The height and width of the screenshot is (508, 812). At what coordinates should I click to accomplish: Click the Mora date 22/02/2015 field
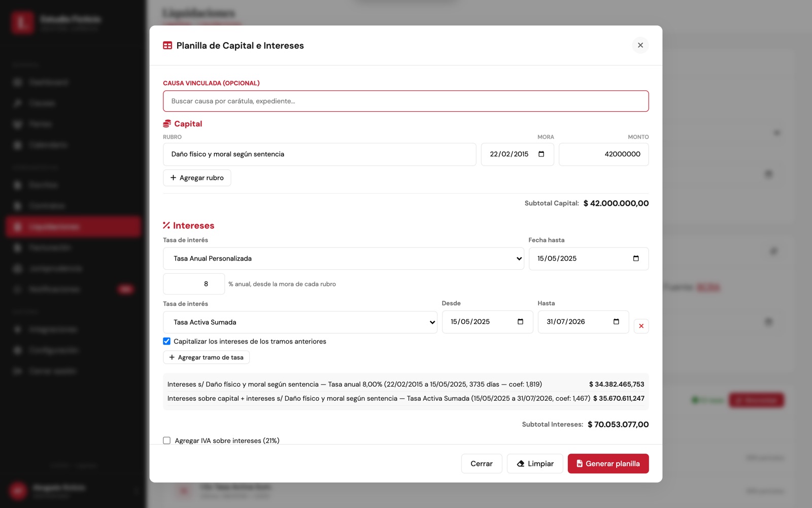tap(517, 154)
